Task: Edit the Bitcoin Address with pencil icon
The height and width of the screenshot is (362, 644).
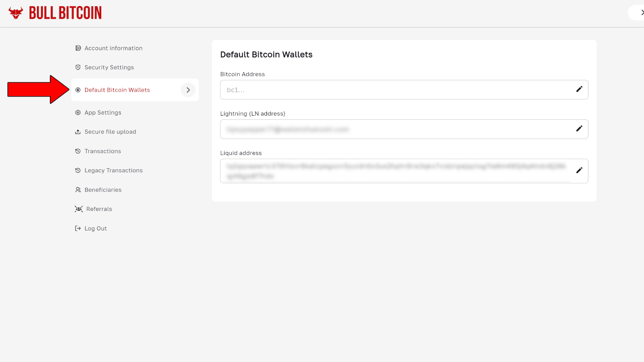Action: pyautogui.click(x=579, y=89)
